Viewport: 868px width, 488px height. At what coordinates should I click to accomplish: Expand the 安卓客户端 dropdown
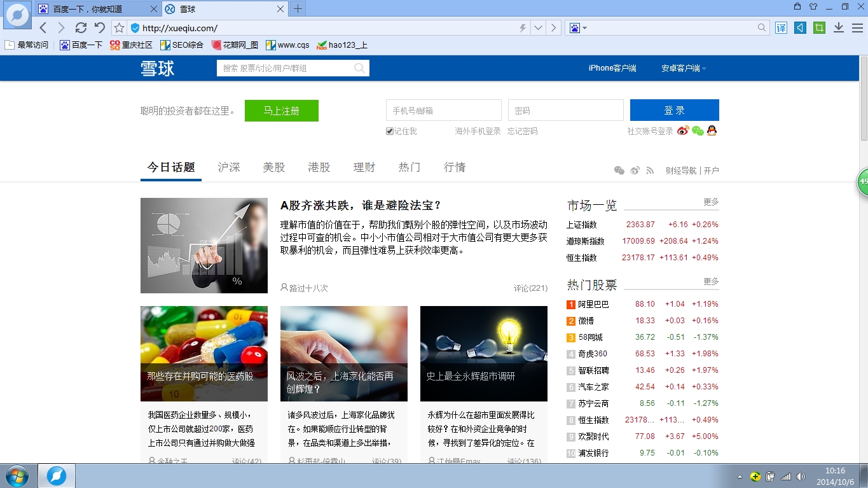[x=684, y=68]
